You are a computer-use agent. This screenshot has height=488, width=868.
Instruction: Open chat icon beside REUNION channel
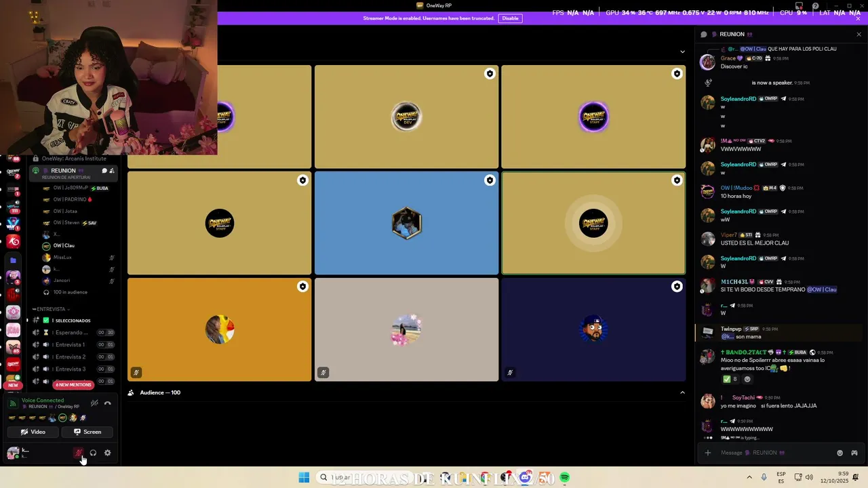coord(104,171)
